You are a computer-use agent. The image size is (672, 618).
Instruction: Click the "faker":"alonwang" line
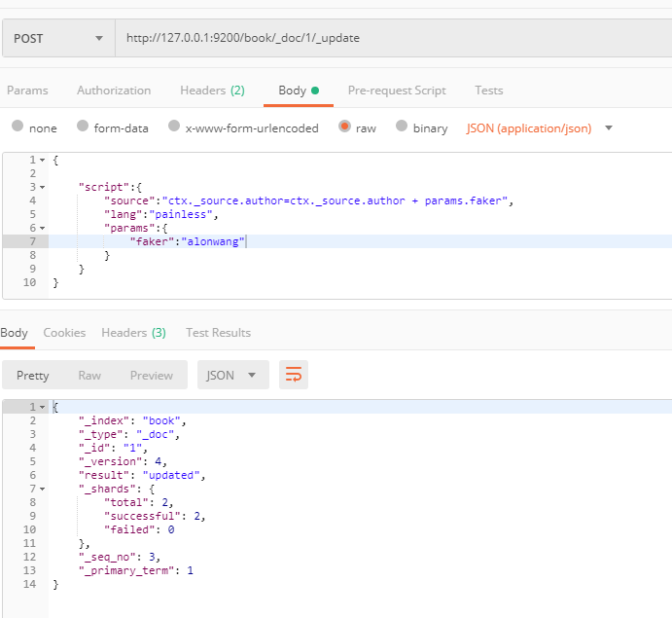188,242
